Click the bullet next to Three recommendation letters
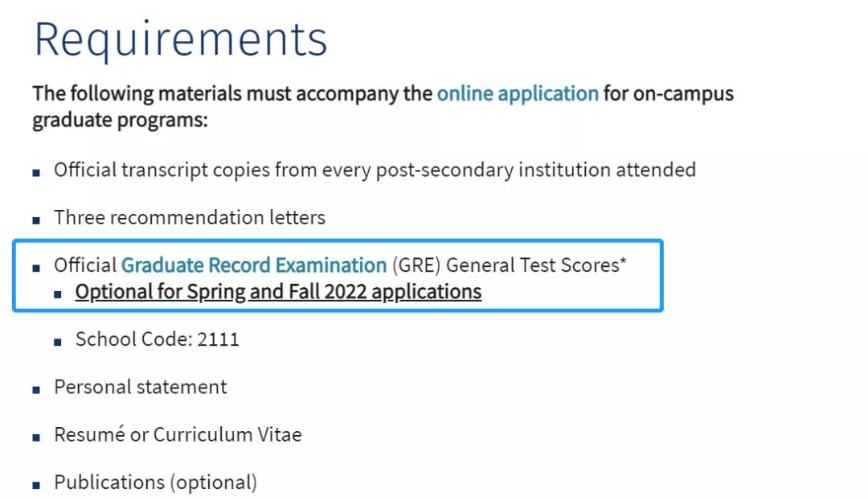The image size is (868, 501). coord(36,220)
